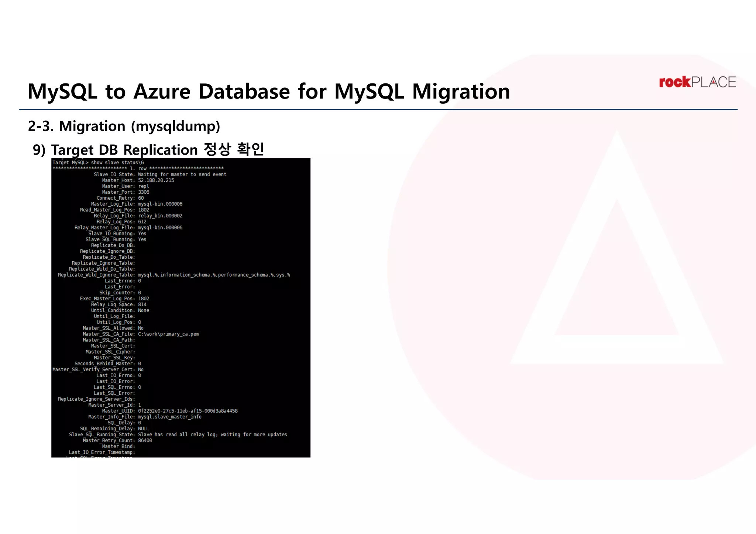Click the slide title 'MySQL to Azure Database for MySQL Migration'

269,91
